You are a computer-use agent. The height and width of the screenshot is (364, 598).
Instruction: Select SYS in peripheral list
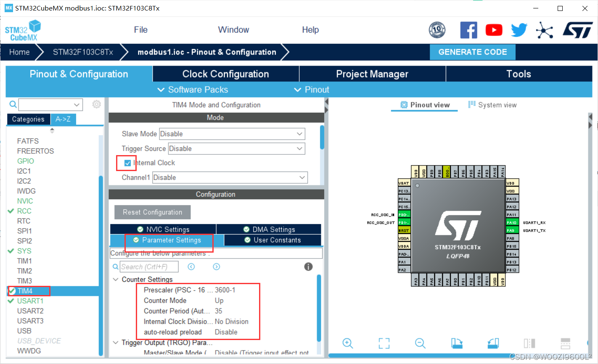click(24, 251)
